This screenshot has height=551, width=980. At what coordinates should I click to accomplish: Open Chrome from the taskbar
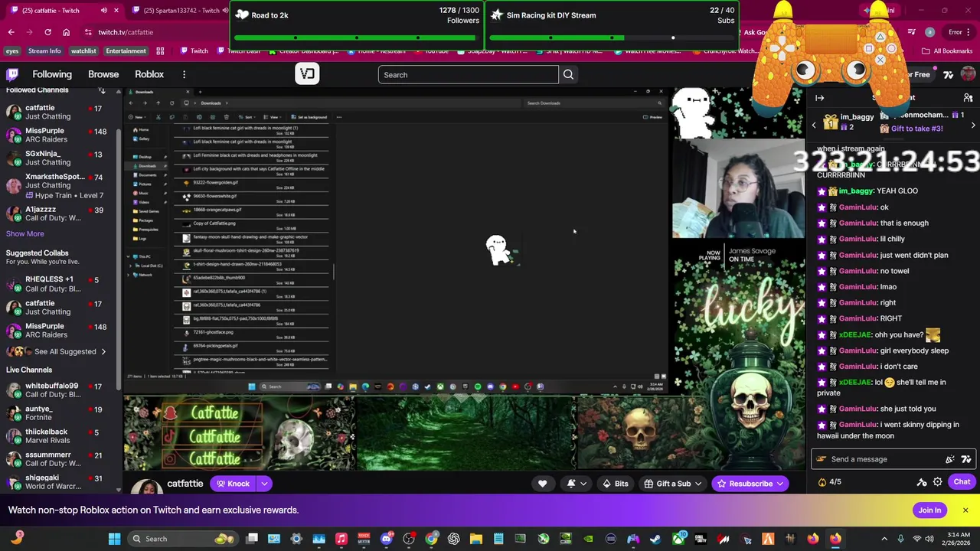click(431, 539)
